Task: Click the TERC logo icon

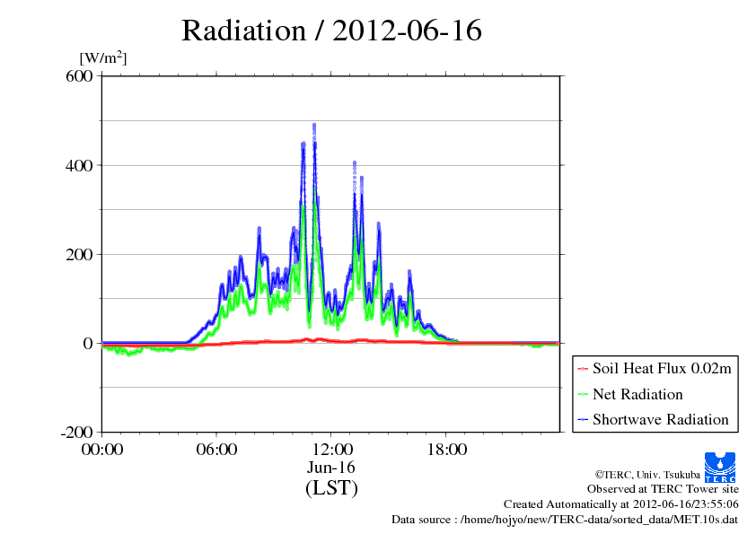Action: [720, 468]
